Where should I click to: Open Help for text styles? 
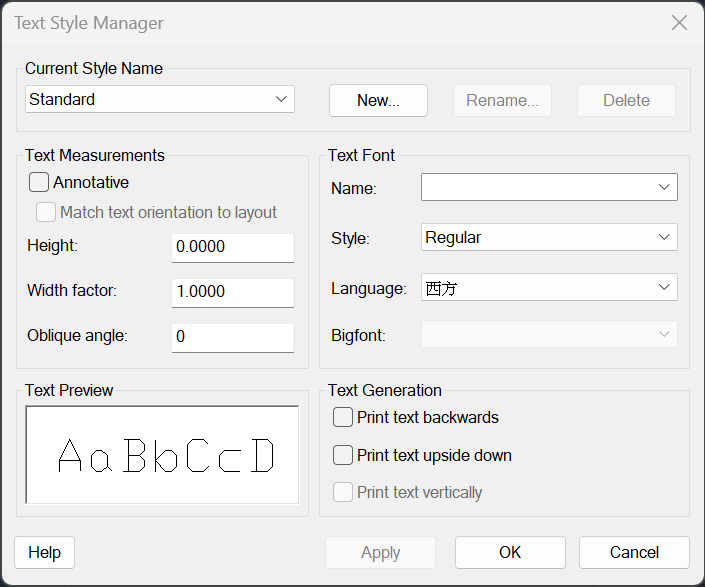pyautogui.click(x=45, y=552)
